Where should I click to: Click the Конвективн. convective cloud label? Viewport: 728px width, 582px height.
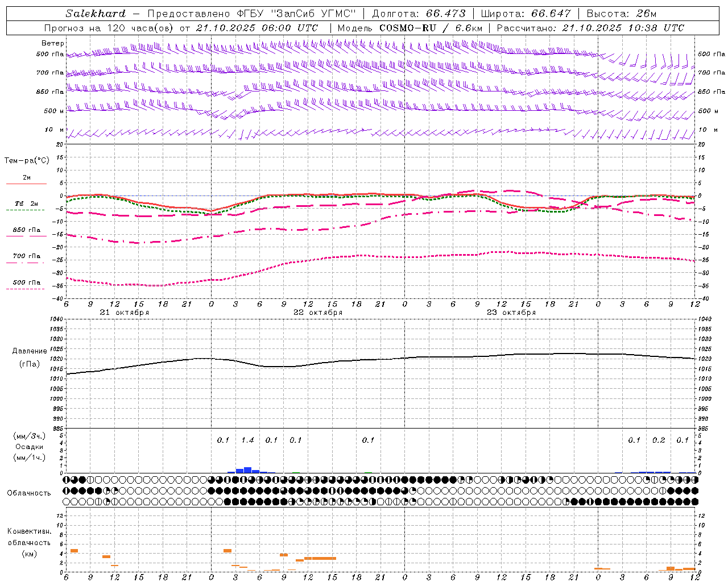coord(30,531)
